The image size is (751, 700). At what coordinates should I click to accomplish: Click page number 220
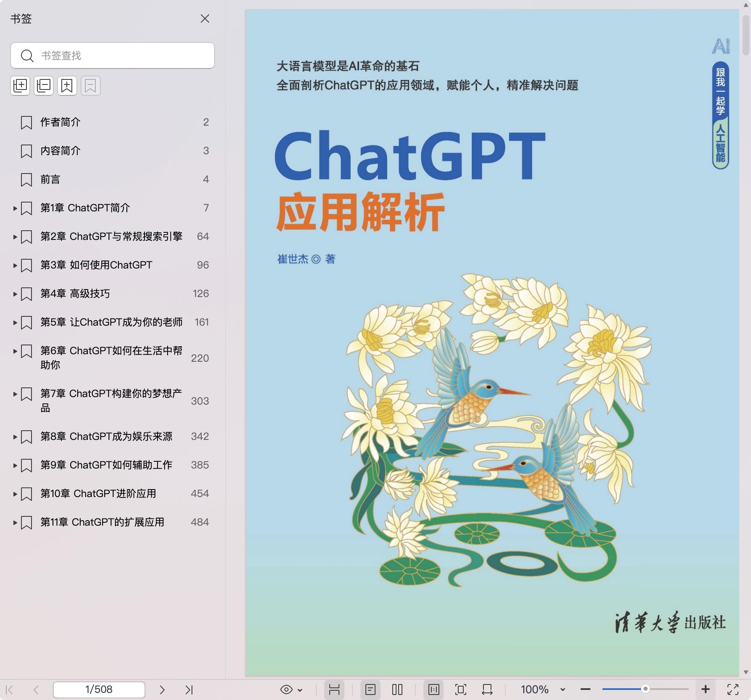coord(200,358)
